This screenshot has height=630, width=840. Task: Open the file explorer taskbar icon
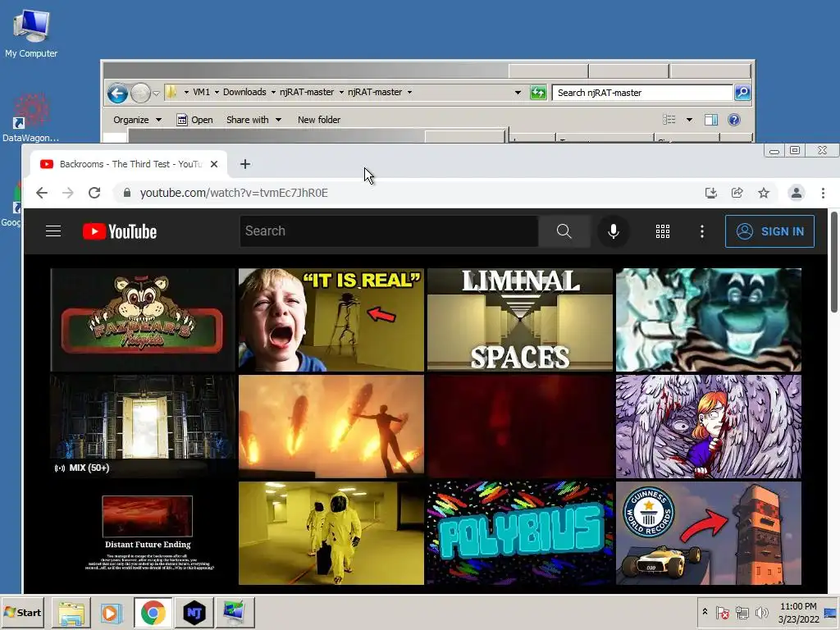tap(71, 613)
